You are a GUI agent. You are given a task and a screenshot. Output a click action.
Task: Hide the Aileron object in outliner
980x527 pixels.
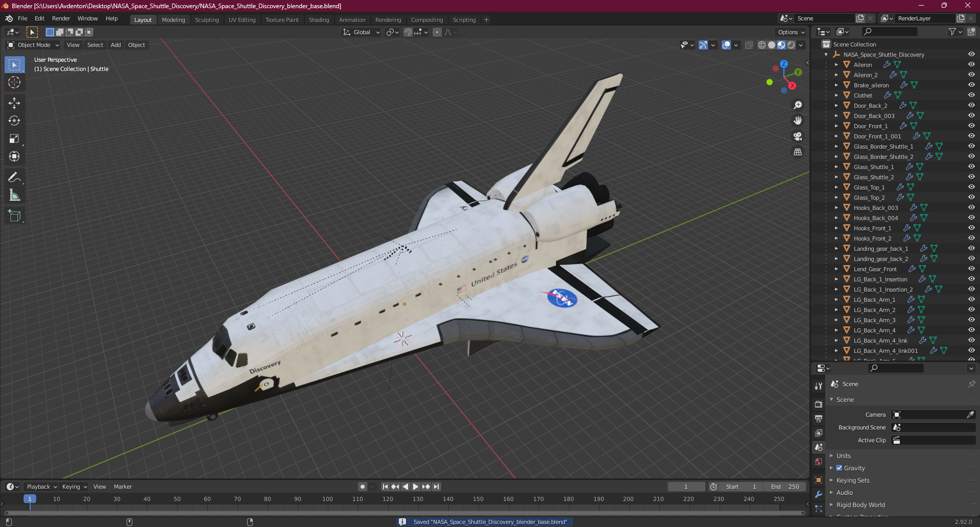971,64
